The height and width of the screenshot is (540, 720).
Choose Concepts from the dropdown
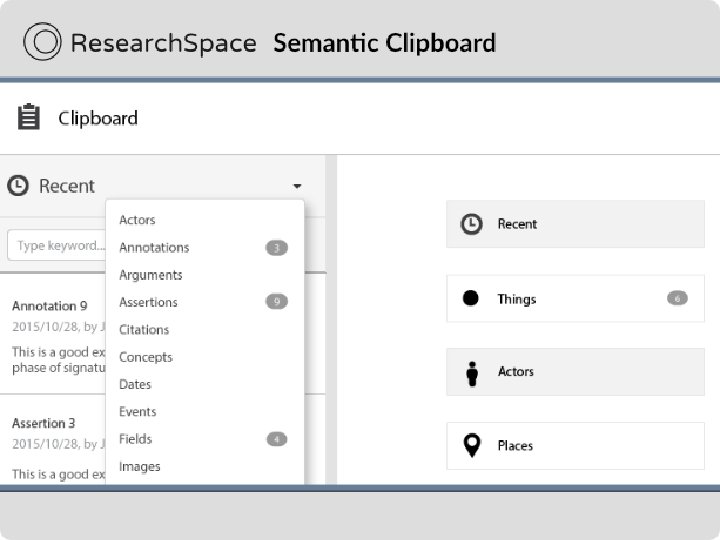pos(146,357)
